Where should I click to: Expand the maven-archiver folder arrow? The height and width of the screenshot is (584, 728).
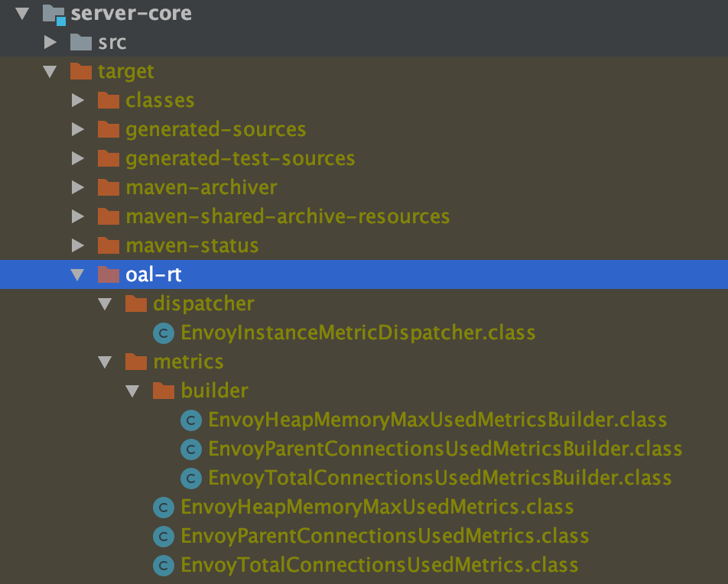pos(77,187)
